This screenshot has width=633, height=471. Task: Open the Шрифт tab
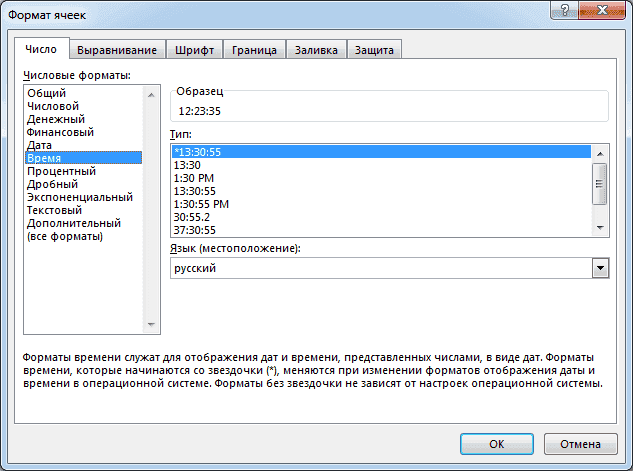coord(194,50)
